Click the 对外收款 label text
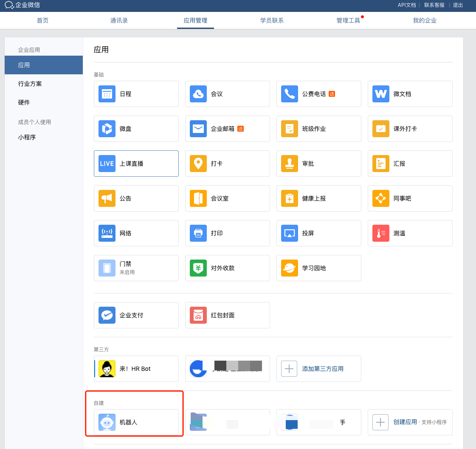 click(x=223, y=268)
